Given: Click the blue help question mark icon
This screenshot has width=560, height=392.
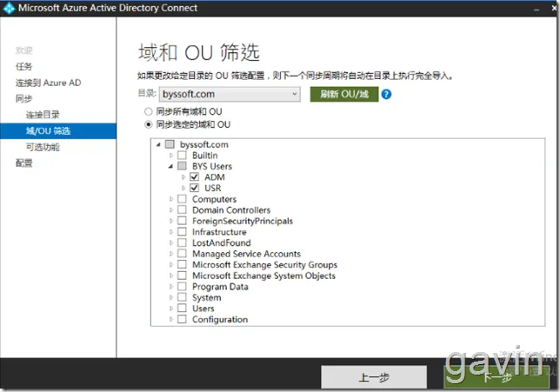Looking at the screenshot, I should point(386,95).
